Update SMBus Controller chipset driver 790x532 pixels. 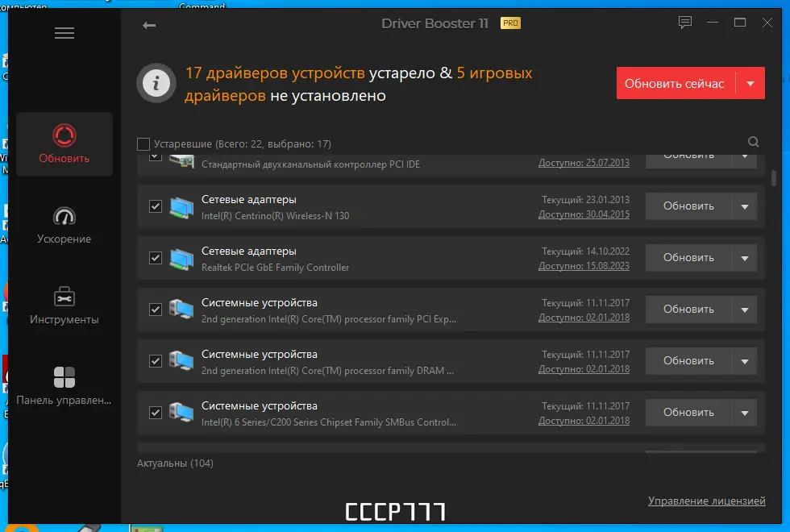pyautogui.click(x=688, y=413)
